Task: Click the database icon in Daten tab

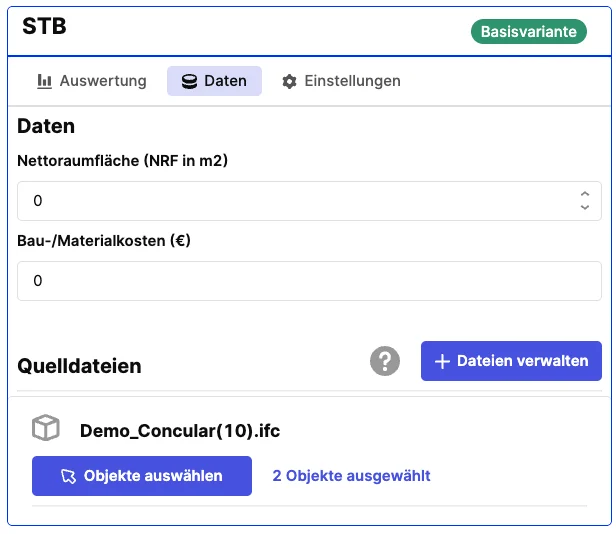Action: tap(189, 81)
